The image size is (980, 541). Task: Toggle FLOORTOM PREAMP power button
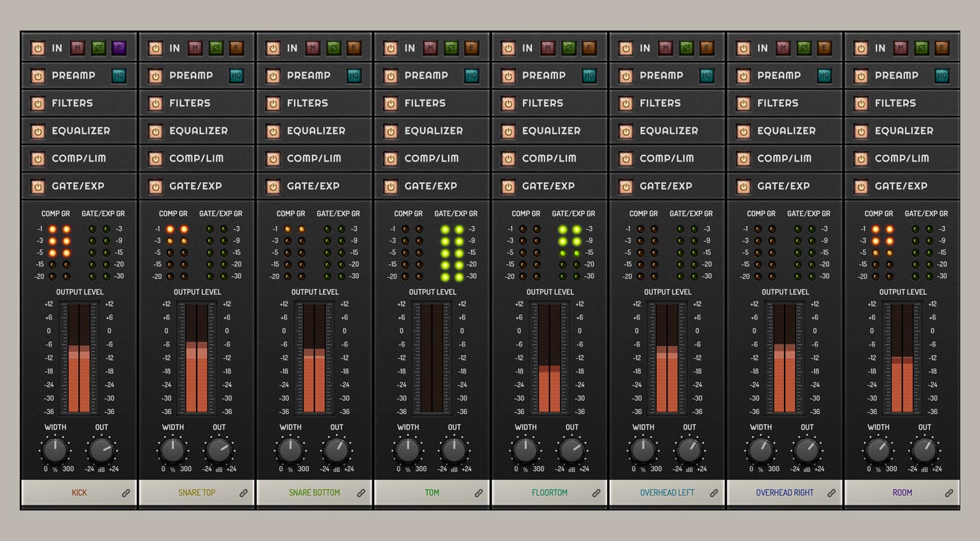(x=508, y=76)
